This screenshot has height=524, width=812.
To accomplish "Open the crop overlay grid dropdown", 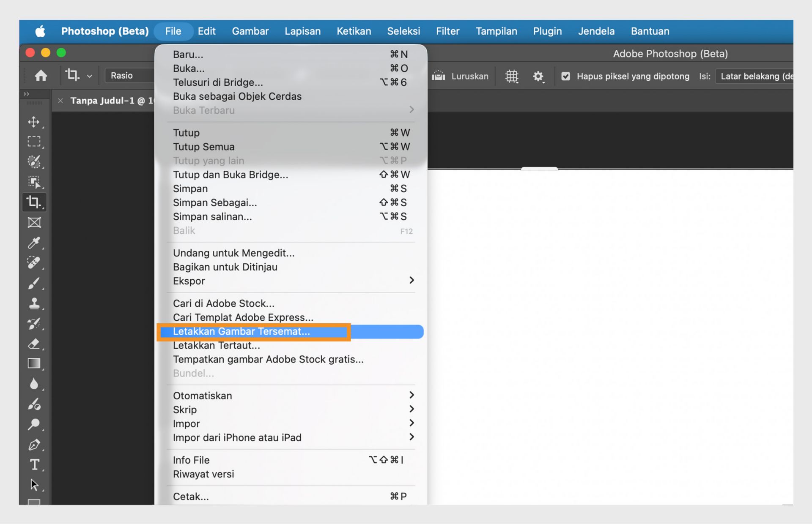I will pyautogui.click(x=512, y=76).
